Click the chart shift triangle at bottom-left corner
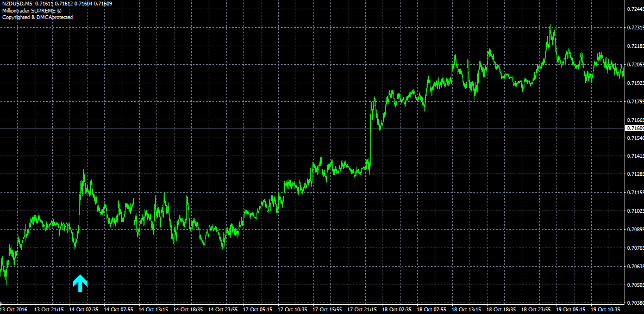Viewport: 644px width, 314px height. [1, 303]
